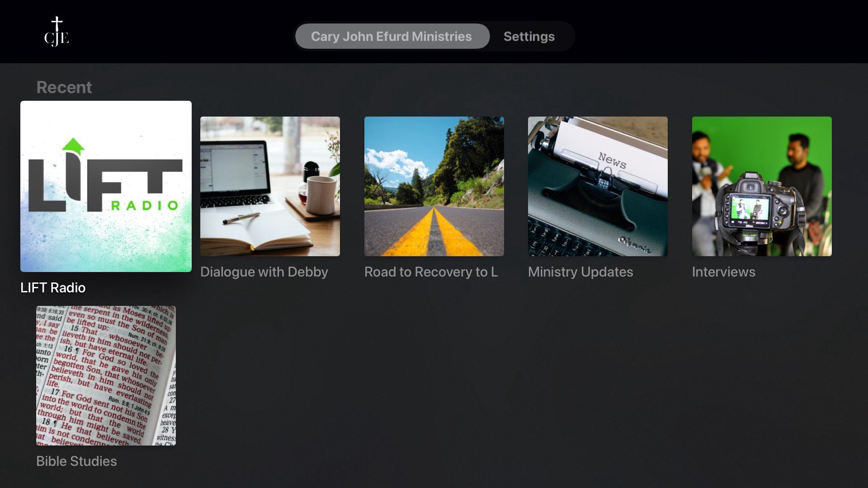Open the Bible Studies scripture thumbnail
The width and height of the screenshot is (868, 488).
tap(106, 375)
